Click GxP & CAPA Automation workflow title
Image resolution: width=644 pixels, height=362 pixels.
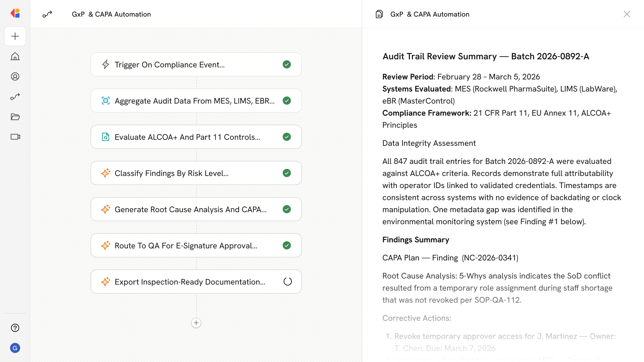(111, 14)
